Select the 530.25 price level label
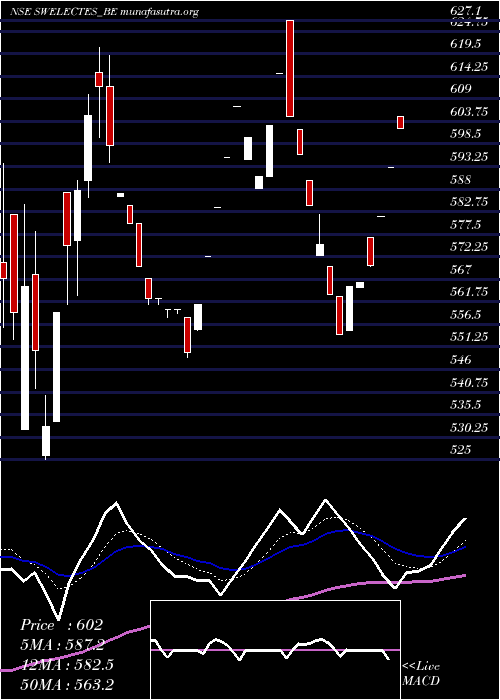500x700 pixels. [469, 428]
